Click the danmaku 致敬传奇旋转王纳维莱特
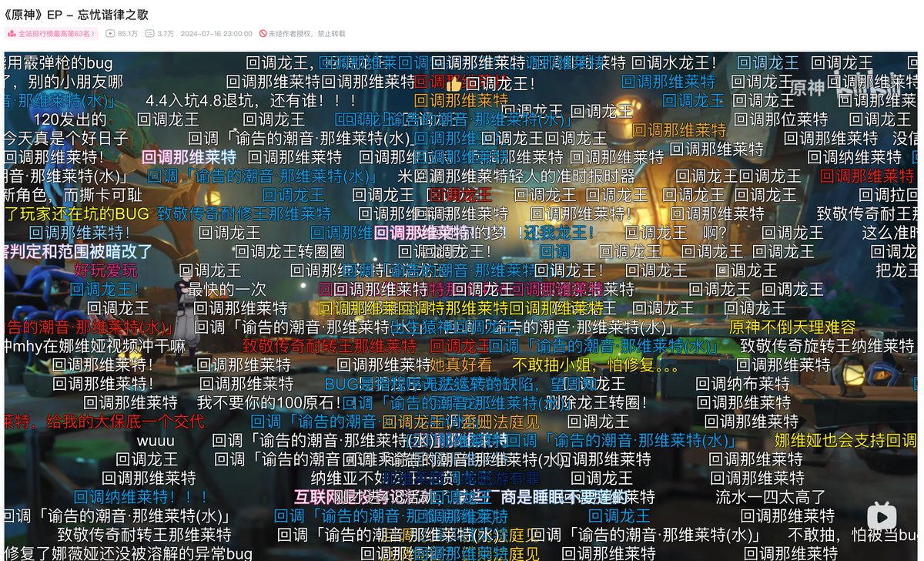The width and height of the screenshot is (924, 561). [827, 346]
